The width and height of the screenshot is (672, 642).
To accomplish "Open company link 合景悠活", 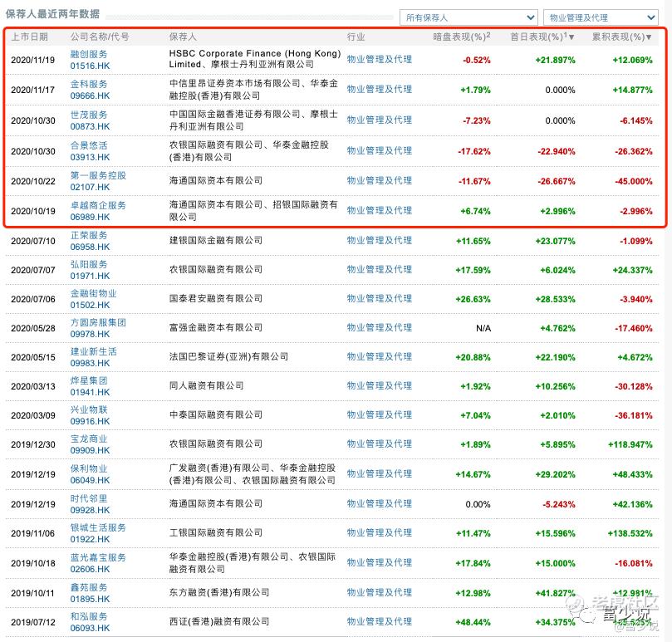I will pyautogui.click(x=89, y=145).
